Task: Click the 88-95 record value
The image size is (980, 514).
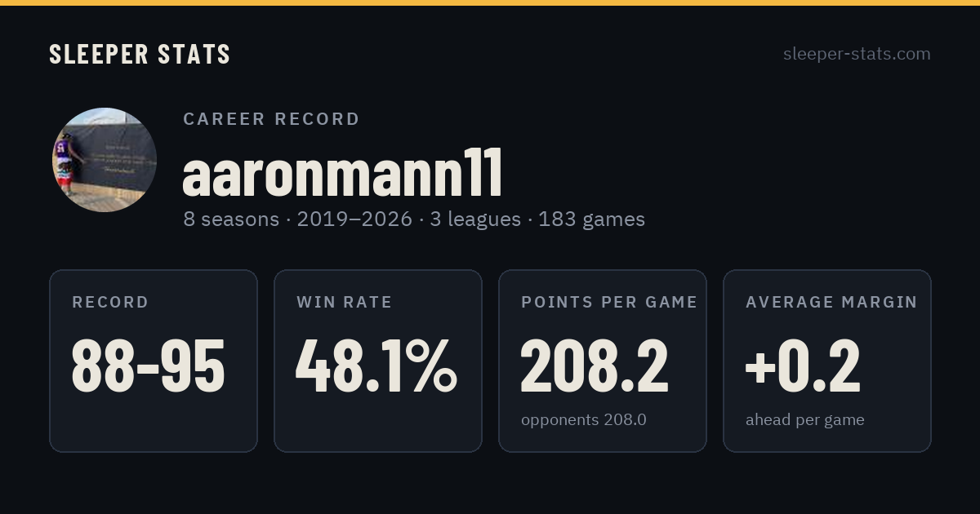Action: [x=149, y=366]
